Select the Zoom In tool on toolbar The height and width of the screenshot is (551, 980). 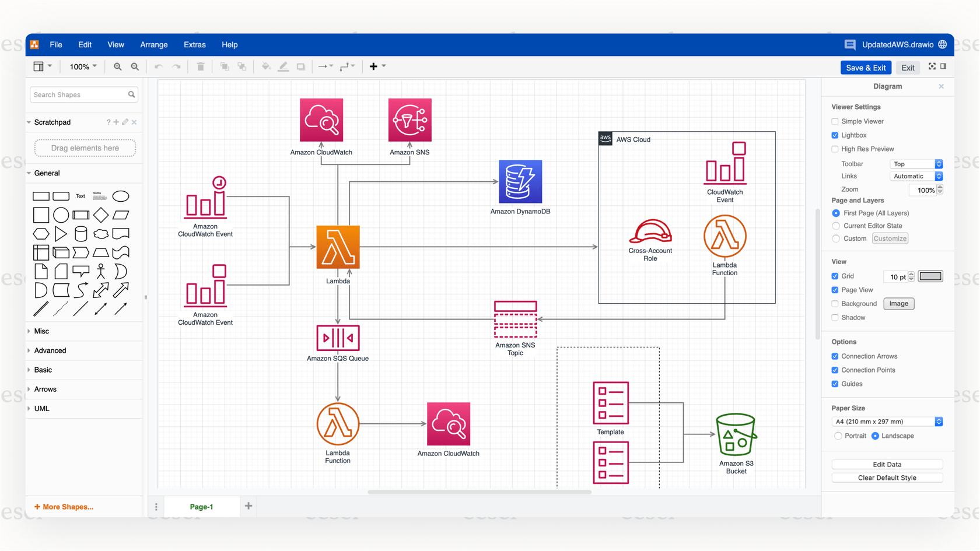tap(117, 66)
